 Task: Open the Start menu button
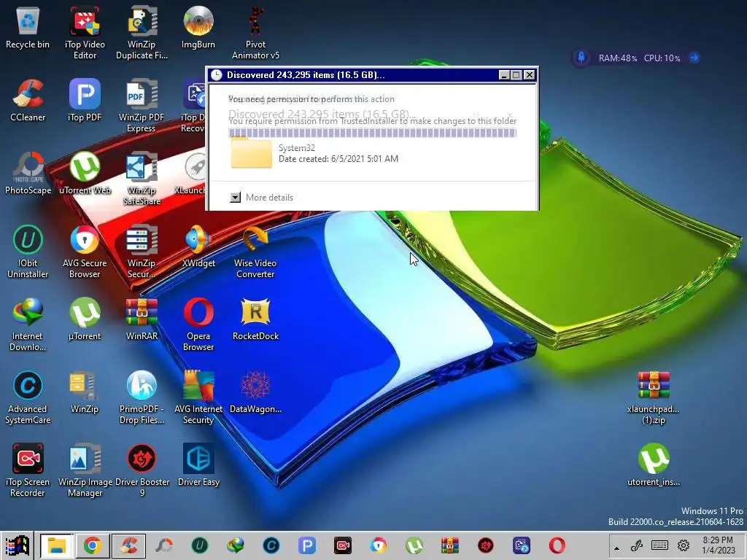[x=17, y=545]
